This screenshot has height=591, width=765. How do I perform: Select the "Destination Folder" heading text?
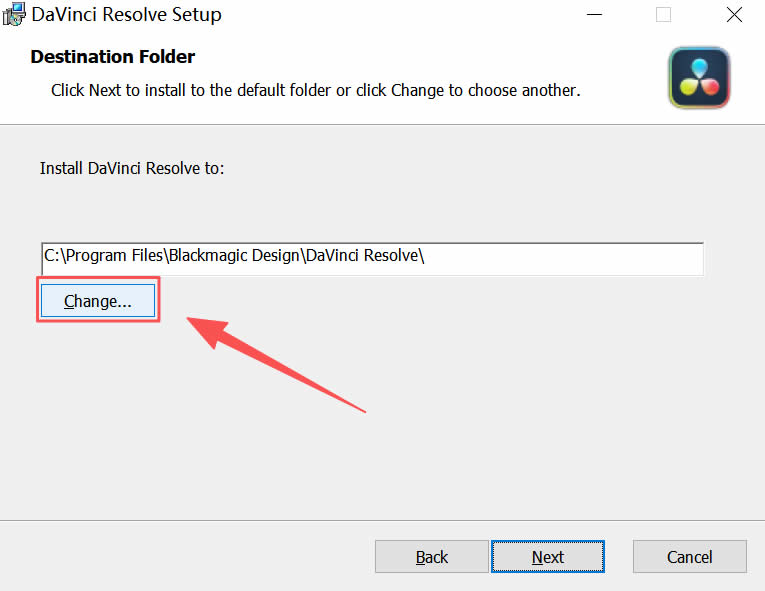pyautogui.click(x=113, y=57)
